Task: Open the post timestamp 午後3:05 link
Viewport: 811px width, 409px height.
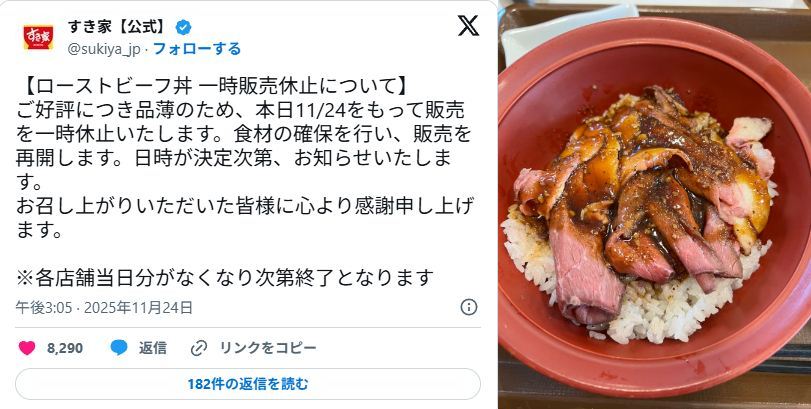Action: pyautogui.click(x=43, y=308)
